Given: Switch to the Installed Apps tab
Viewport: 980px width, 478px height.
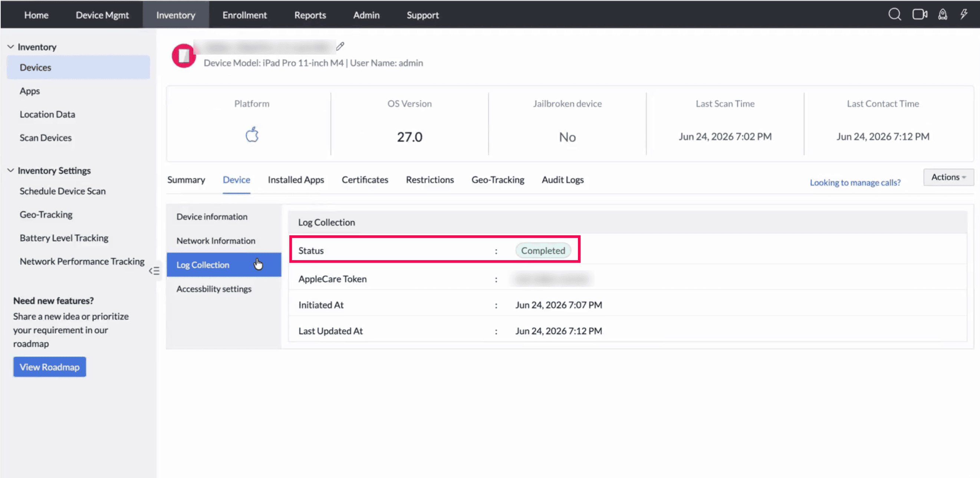Looking at the screenshot, I should pyautogui.click(x=296, y=180).
